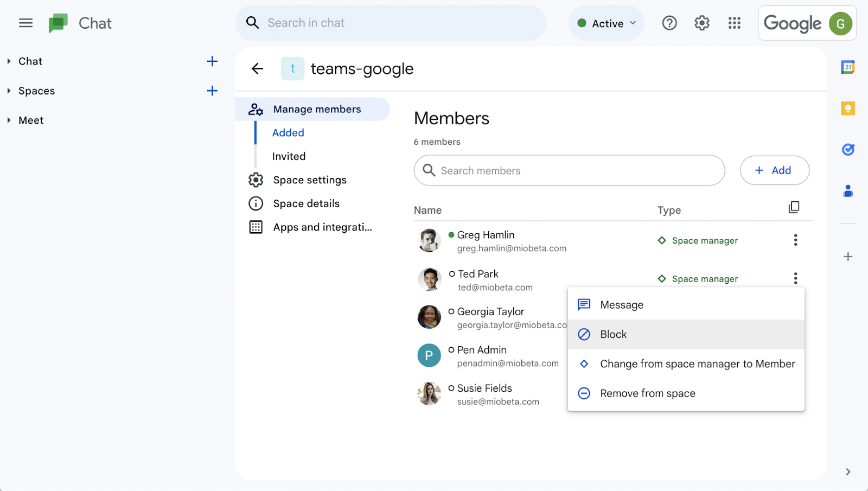Click the Add members button
This screenshot has width=868, height=491.
(775, 170)
